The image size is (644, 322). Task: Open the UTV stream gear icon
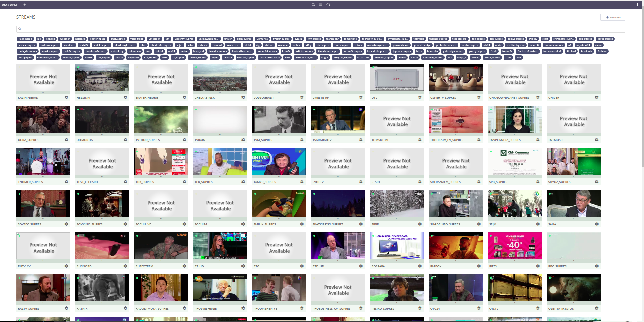tap(420, 97)
